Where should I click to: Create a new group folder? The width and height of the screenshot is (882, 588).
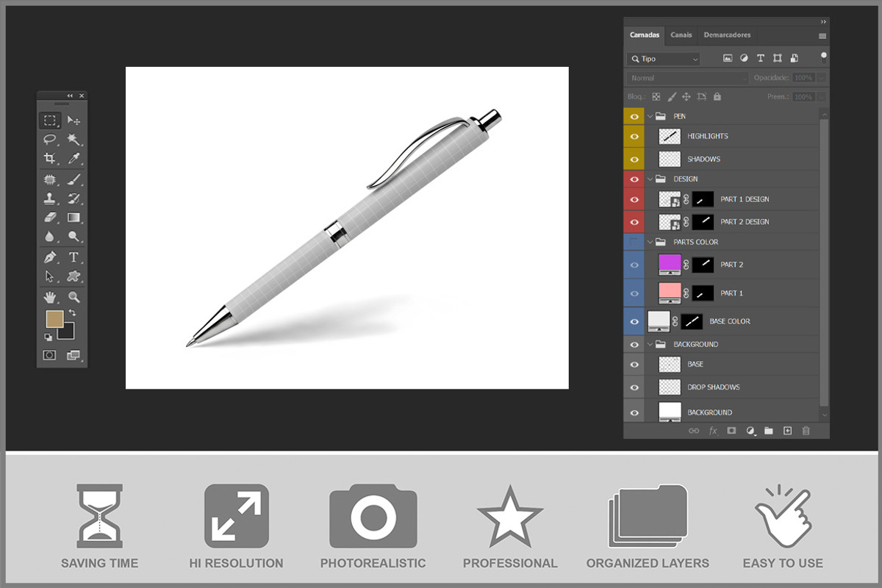tap(769, 431)
